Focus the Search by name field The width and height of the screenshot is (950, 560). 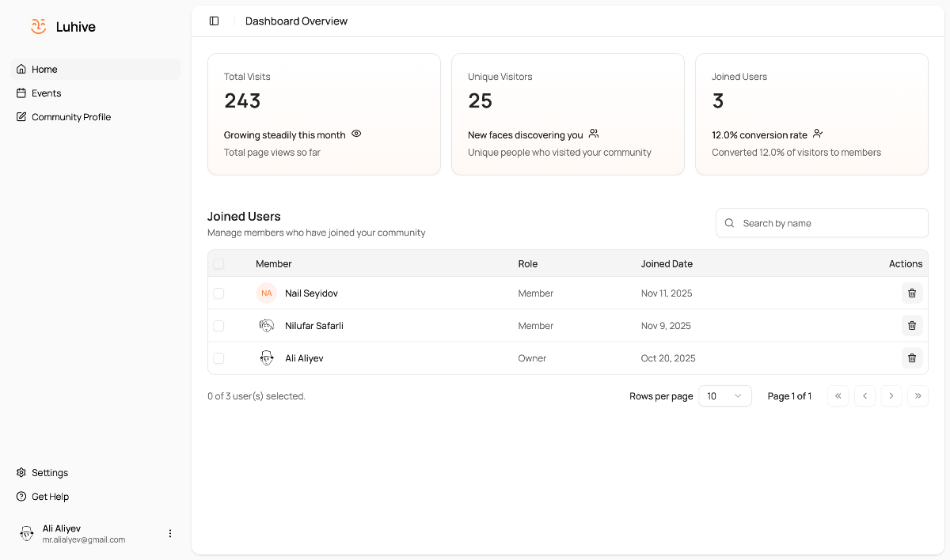tap(830, 223)
